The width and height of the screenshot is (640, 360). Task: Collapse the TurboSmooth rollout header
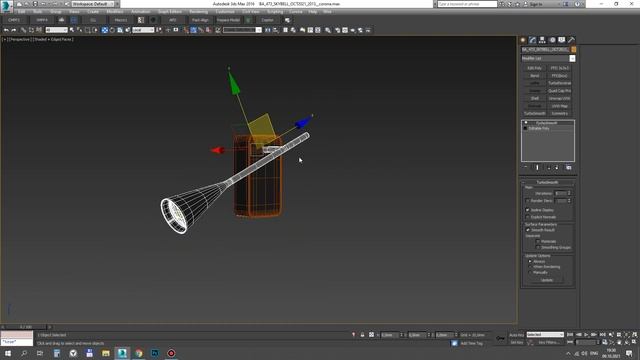547,182
